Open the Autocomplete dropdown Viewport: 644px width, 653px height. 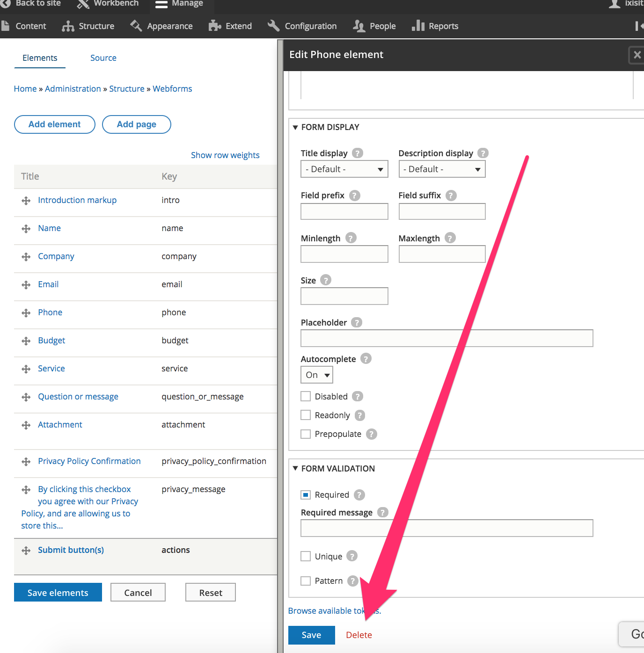tap(316, 375)
